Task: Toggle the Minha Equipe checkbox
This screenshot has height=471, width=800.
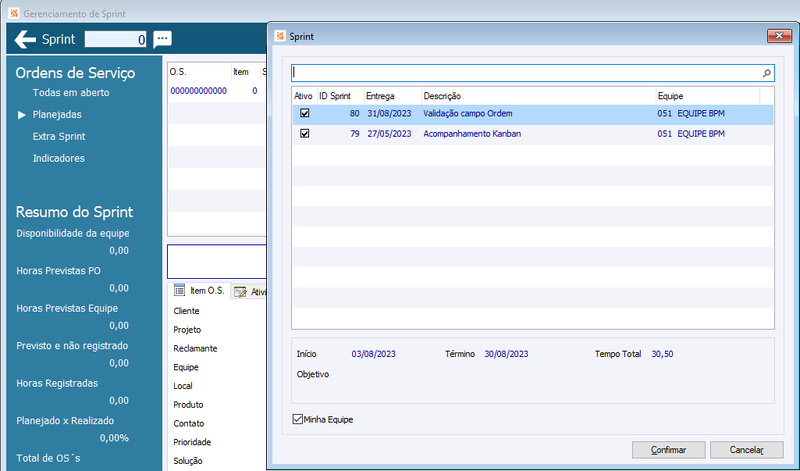Action: click(297, 419)
